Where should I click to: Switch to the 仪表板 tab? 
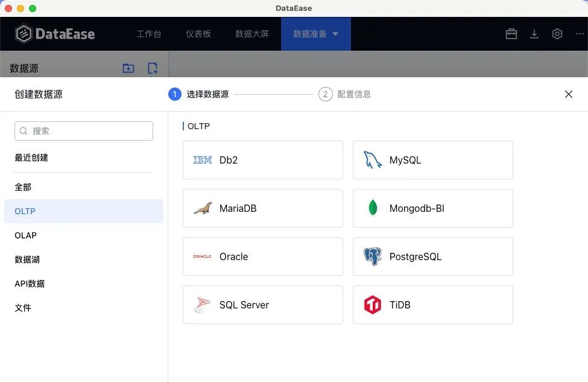[x=198, y=34]
